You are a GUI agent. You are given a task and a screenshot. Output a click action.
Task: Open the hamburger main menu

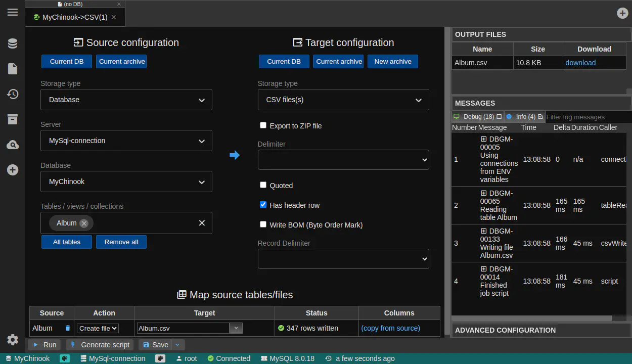(13, 13)
